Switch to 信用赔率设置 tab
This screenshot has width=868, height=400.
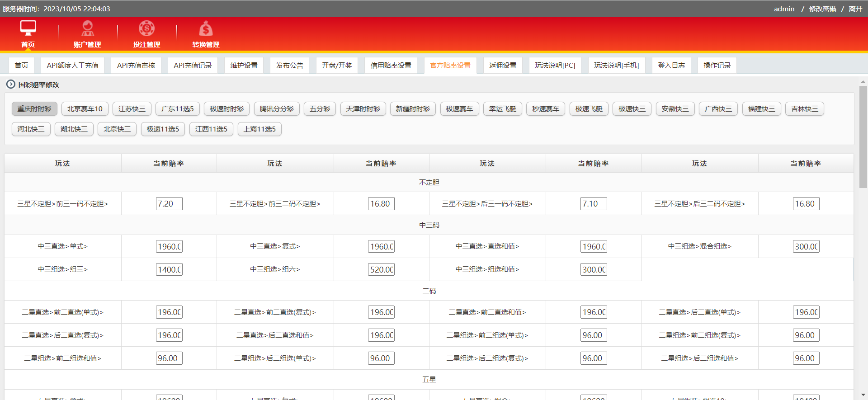tap(391, 66)
